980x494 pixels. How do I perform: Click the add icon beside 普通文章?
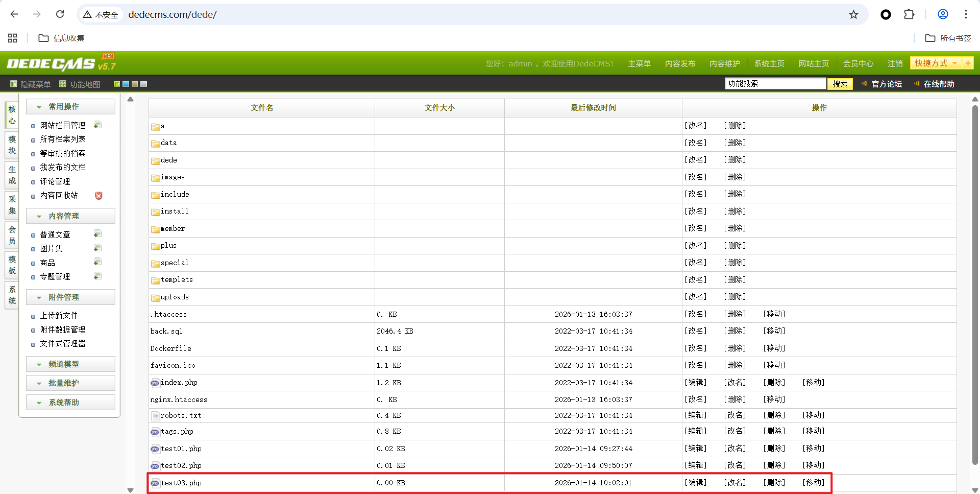(97, 234)
